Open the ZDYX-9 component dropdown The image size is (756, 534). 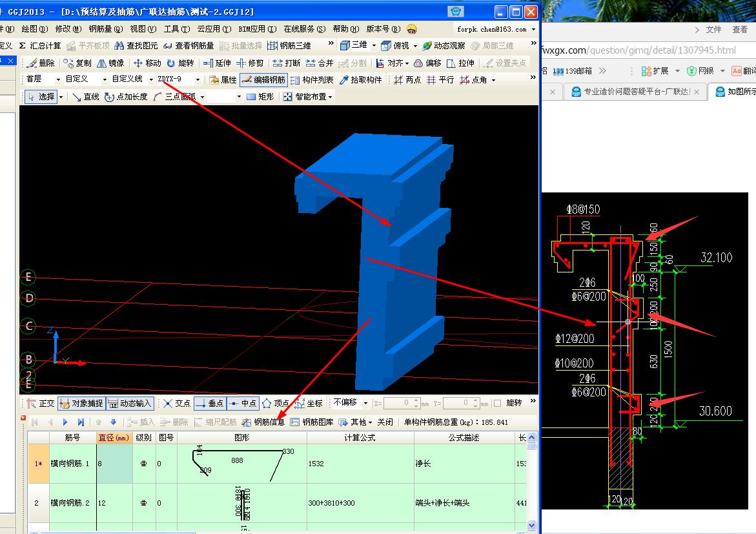click(x=198, y=79)
